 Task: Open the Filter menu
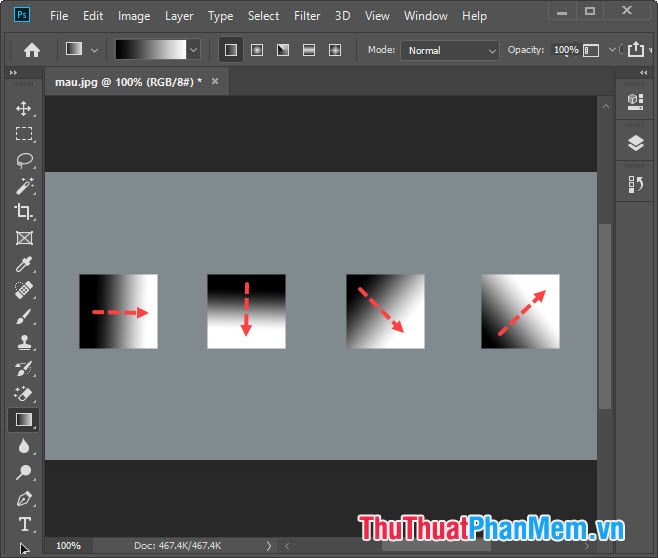click(x=307, y=16)
